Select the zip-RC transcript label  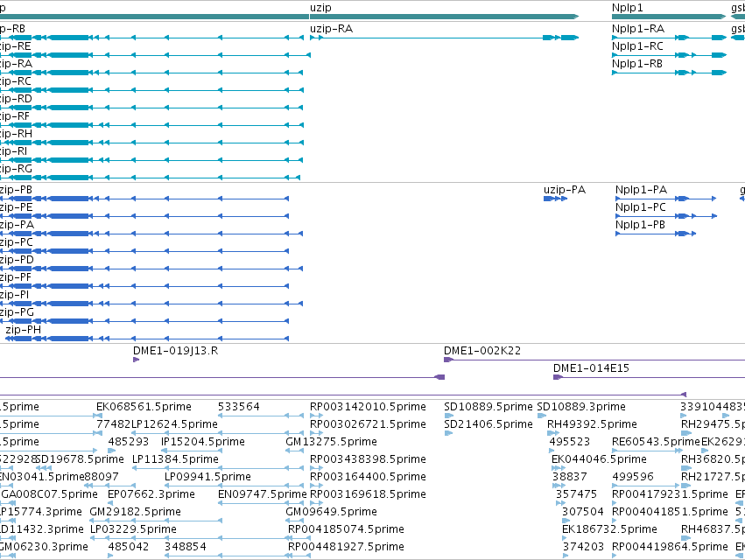pos(15,81)
